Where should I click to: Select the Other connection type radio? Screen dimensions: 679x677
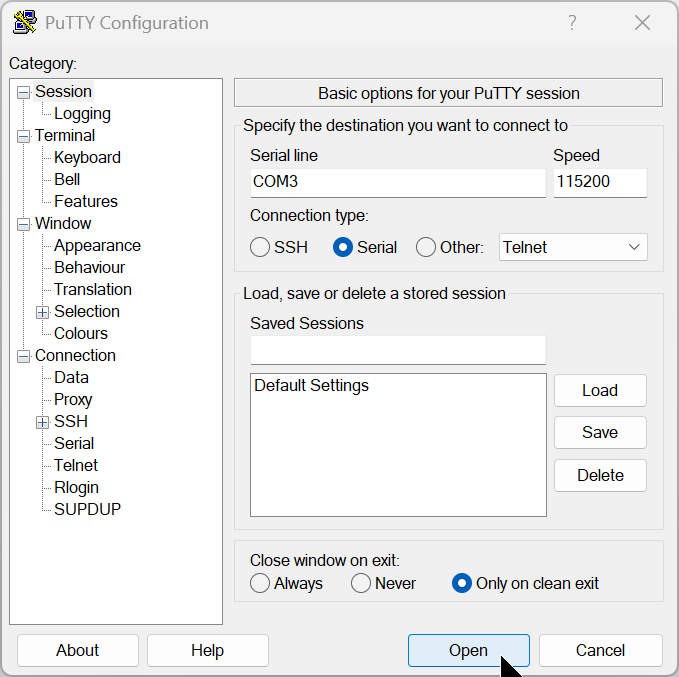click(426, 247)
